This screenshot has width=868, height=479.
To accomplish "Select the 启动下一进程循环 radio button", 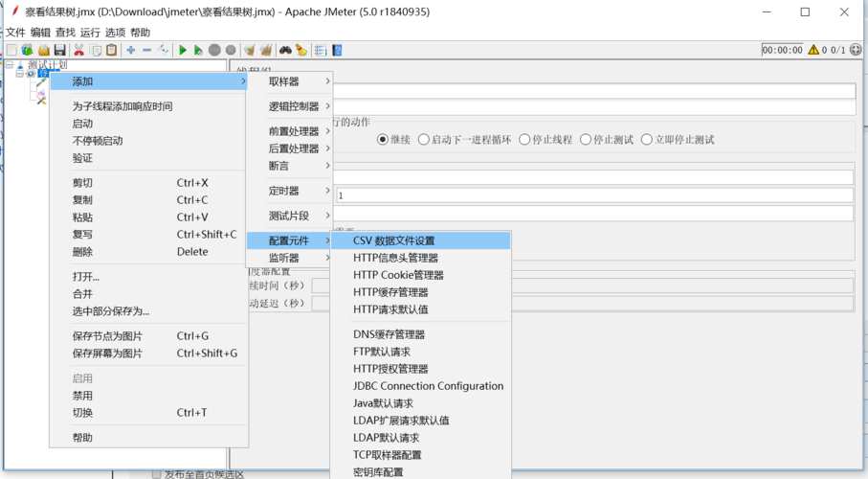I will pos(424,140).
